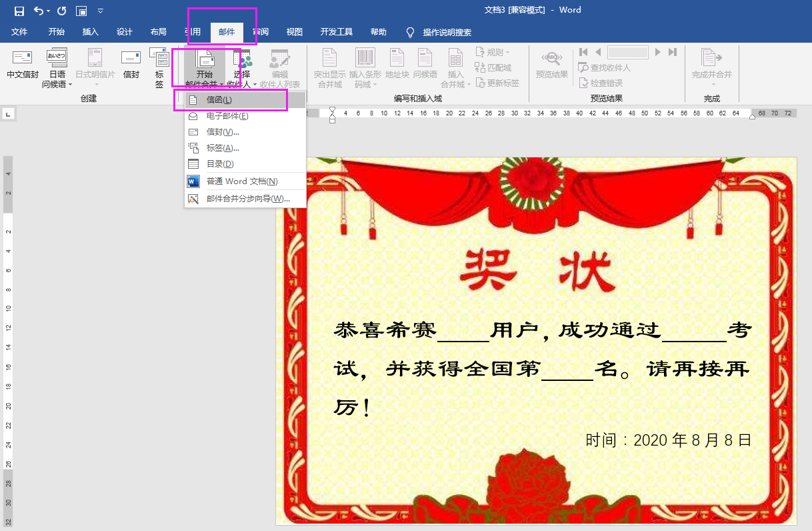Switch to the 审阅 ribbon tab
Screen dimensions: 812x531
pos(260,31)
